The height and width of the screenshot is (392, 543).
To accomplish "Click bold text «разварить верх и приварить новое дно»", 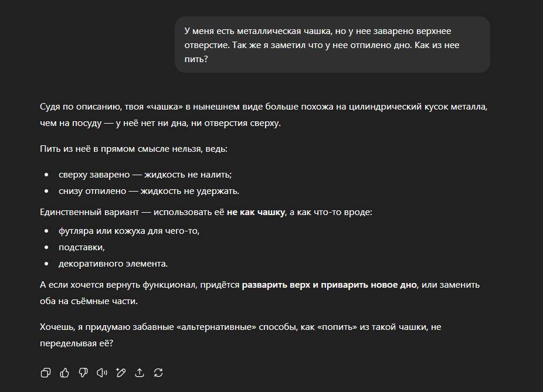I will click(329, 285).
